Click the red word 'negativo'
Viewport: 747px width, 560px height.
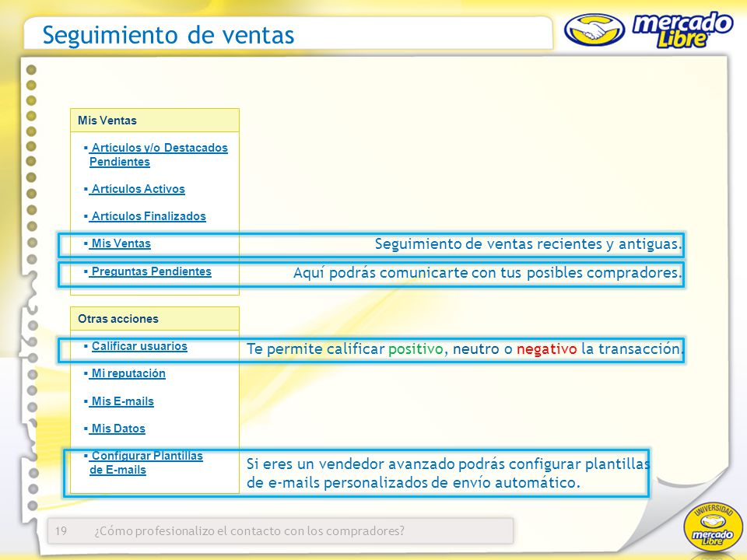[546, 349]
